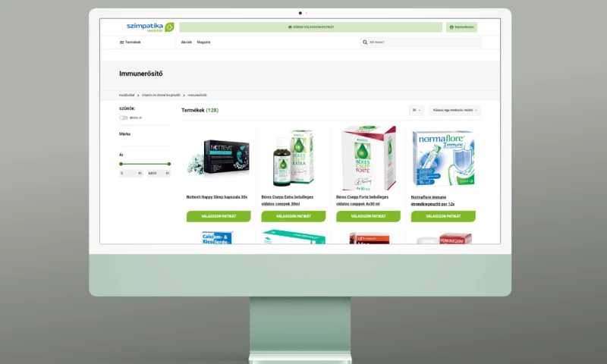The image size is (607, 364).
Task: Choose pharmacy for Béres Csepp Forte
Action: (x=368, y=216)
